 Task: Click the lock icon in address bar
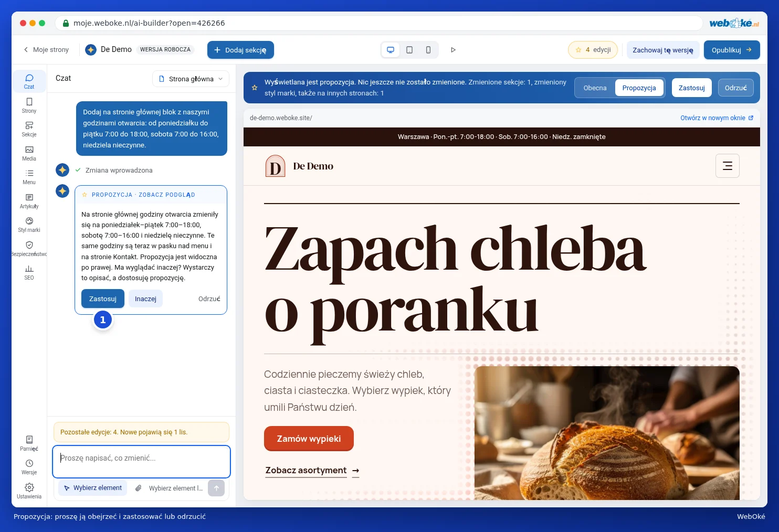66,23
